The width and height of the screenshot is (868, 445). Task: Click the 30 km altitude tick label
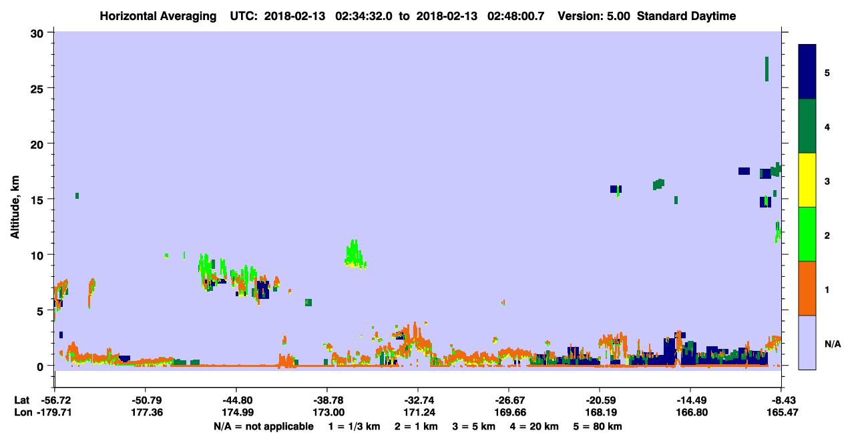39,33
